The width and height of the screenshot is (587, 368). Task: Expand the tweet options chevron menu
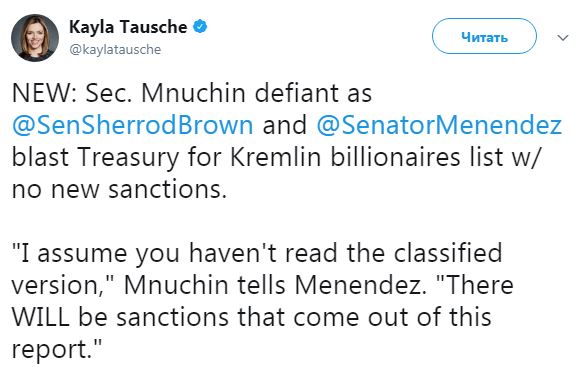[x=563, y=37]
